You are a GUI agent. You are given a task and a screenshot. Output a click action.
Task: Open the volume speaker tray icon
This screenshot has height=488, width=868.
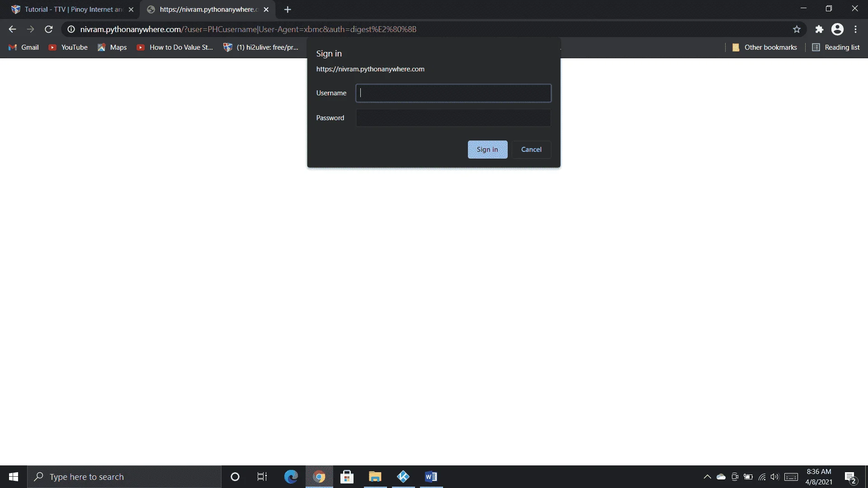[775, 477]
